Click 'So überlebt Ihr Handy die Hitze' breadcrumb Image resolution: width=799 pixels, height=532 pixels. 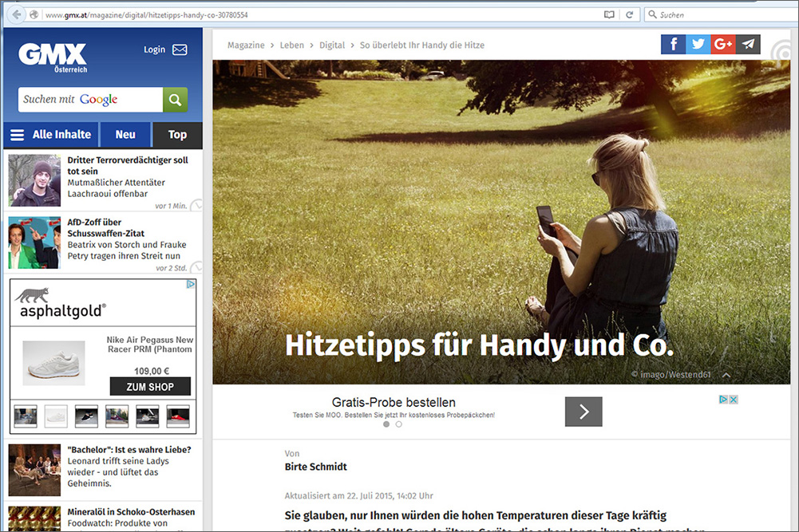pyautogui.click(x=422, y=45)
